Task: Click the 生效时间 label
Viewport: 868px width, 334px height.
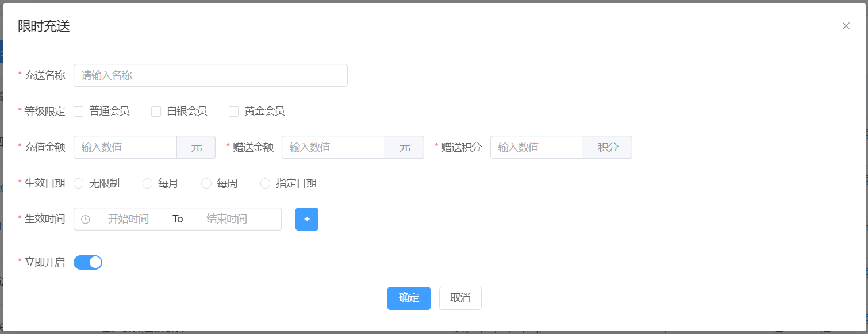Action: point(45,219)
